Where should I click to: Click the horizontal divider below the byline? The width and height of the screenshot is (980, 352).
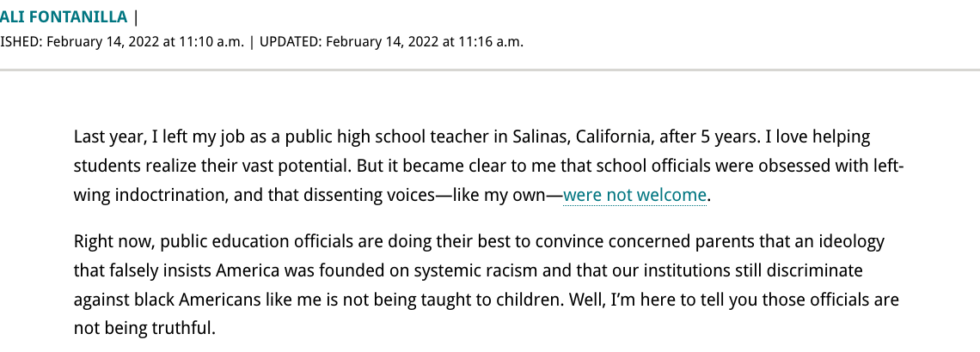(490, 70)
